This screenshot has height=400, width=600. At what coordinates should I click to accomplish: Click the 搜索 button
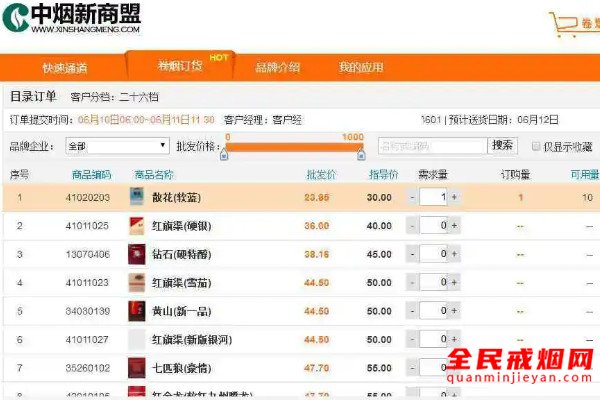point(502,145)
